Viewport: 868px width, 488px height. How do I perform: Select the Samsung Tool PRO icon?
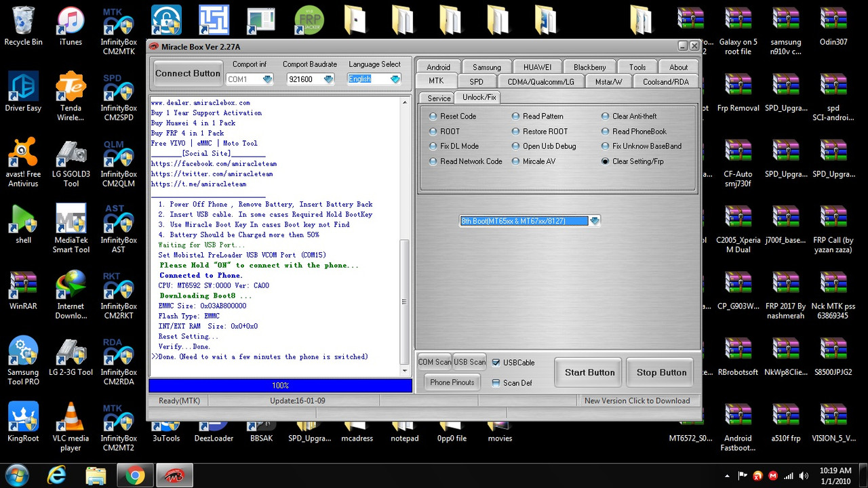23,361
